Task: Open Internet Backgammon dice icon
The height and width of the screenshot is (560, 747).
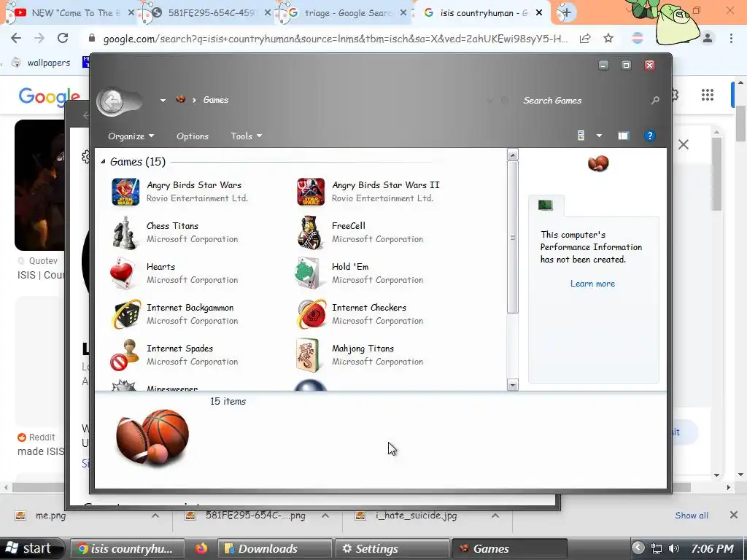Action: (x=125, y=314)
